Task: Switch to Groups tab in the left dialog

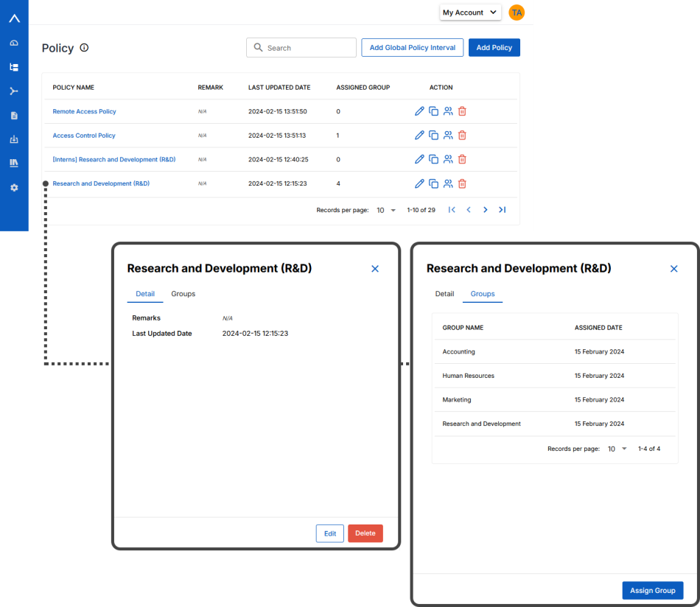Action: point(183,294)
